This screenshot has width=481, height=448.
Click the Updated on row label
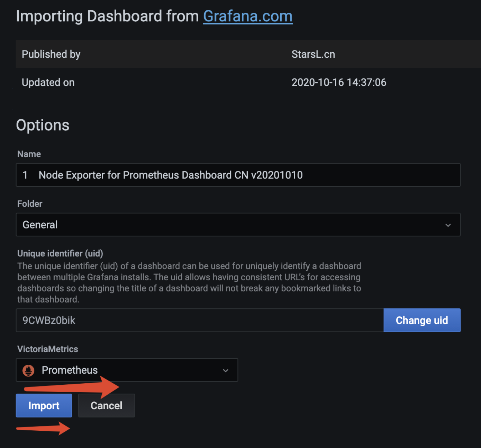48,82
